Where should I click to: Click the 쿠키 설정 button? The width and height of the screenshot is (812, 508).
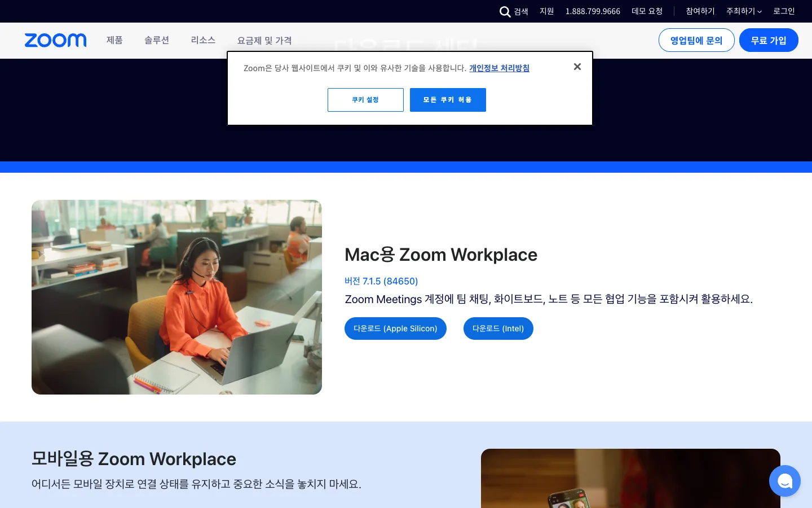coord(365,100)
